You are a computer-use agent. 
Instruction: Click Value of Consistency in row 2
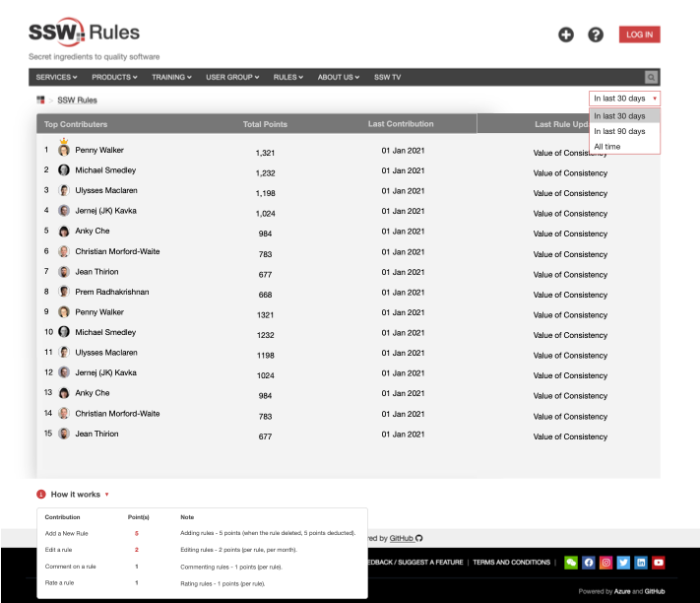pos(570,173)
